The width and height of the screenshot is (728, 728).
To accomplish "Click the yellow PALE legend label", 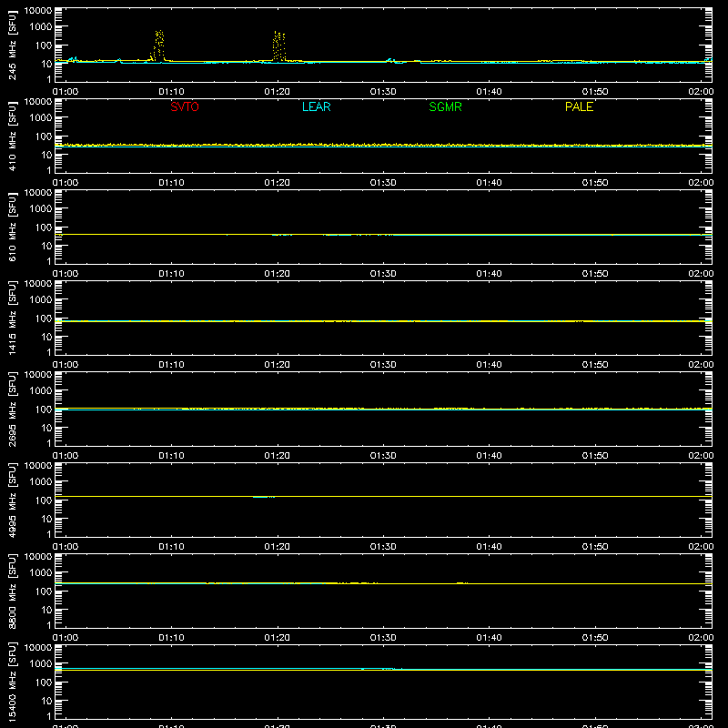I will coord(579,106).
